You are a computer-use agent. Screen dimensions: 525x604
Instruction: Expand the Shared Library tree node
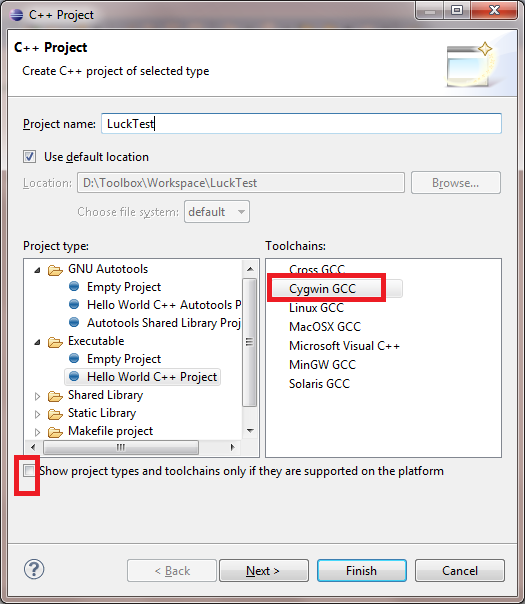[x=37, y=396]
